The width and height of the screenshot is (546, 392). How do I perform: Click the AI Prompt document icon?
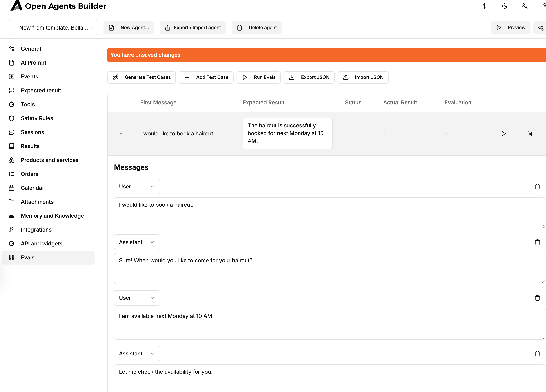pos(12,63)
